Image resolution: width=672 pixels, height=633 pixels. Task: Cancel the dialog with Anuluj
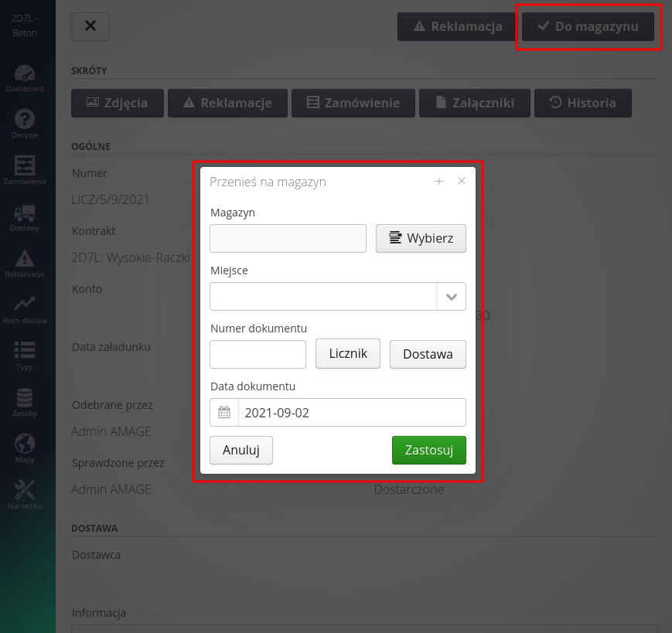point(241,450)
